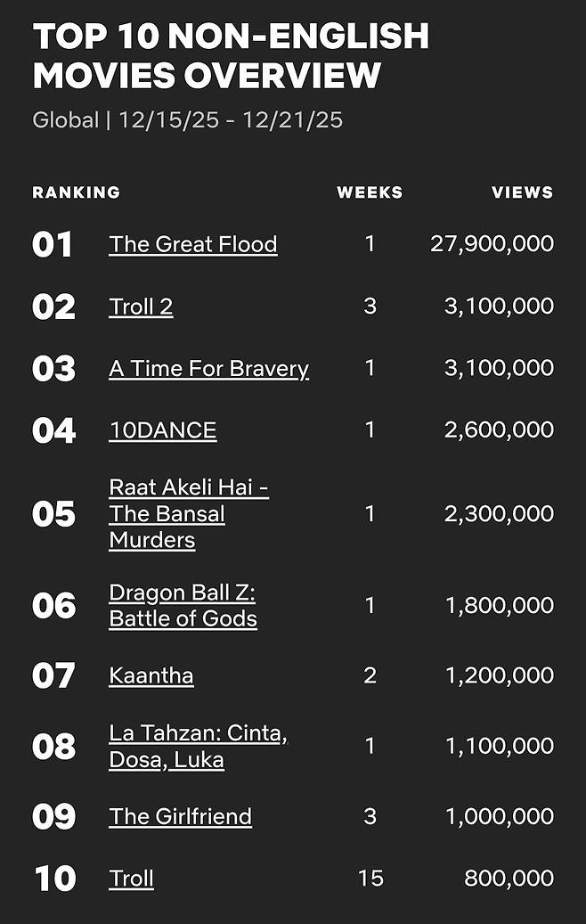Viewport: 586px width, 924px height.
Task: Click the 27,900,000 views figure
Action: point(492,244)
